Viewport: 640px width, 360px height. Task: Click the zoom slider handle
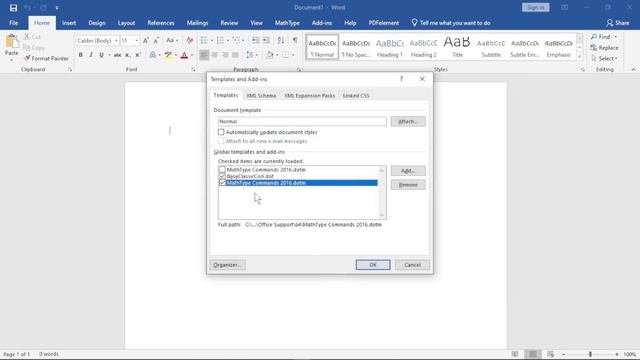click(590, 354)
